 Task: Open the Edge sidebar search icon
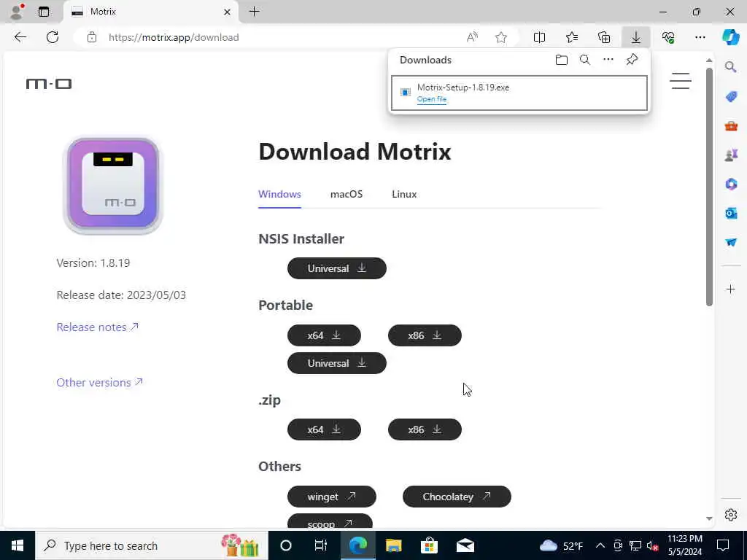point(731,67)
